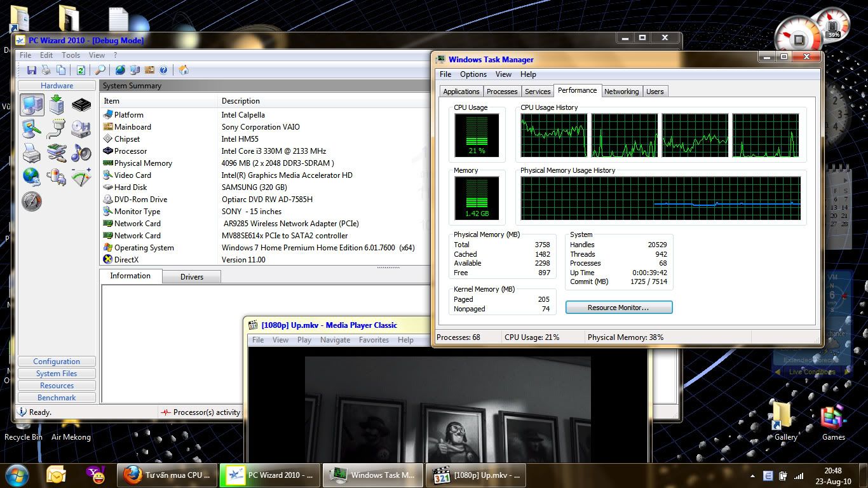Image resolution: width=868 pixels, height=488 pixels.
Task: Open PC Wizard File menu
Action: (x=25, y=55)
